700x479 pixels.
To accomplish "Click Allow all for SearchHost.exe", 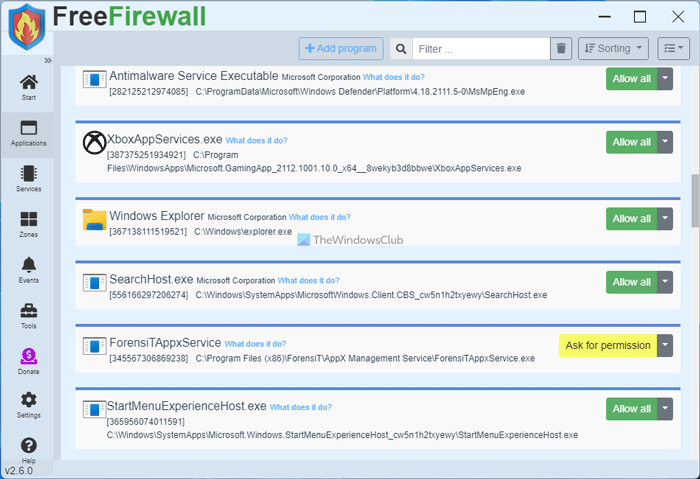I will pos(631,282).
